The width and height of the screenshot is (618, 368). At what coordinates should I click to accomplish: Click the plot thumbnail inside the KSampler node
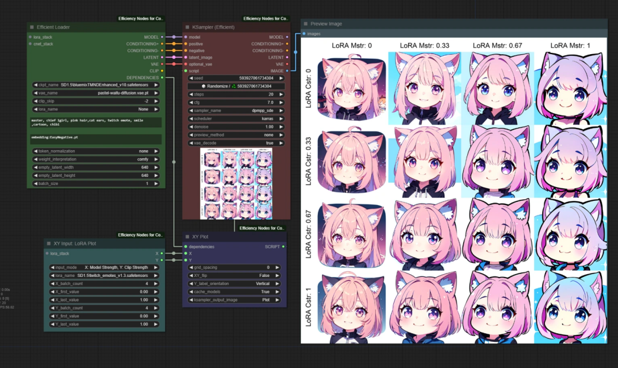pyautogui.click(x=236, y=184)
